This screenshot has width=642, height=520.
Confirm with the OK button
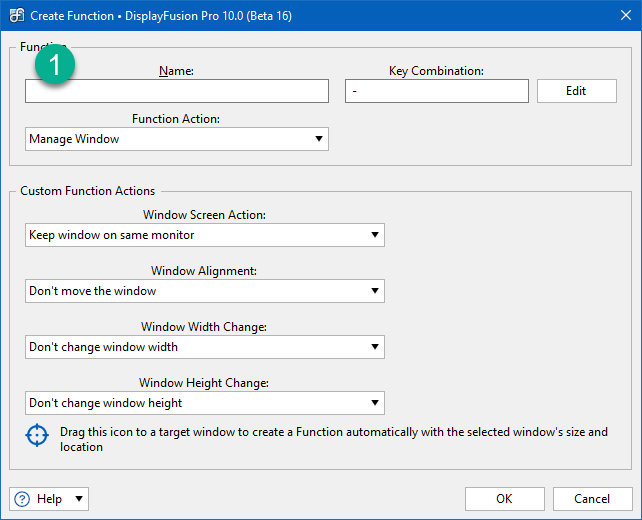[x=504, y=499]
